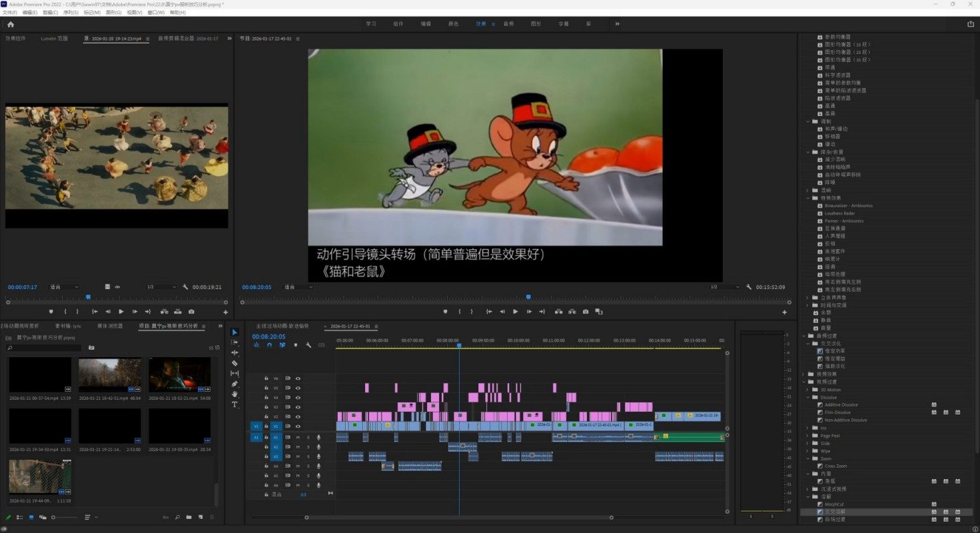Image resolution: width=980 pixels, height=533 pixels.
Task: Show hidden workspaces overflow chevron
Action: pyautogui.click(x=618, y=24)
